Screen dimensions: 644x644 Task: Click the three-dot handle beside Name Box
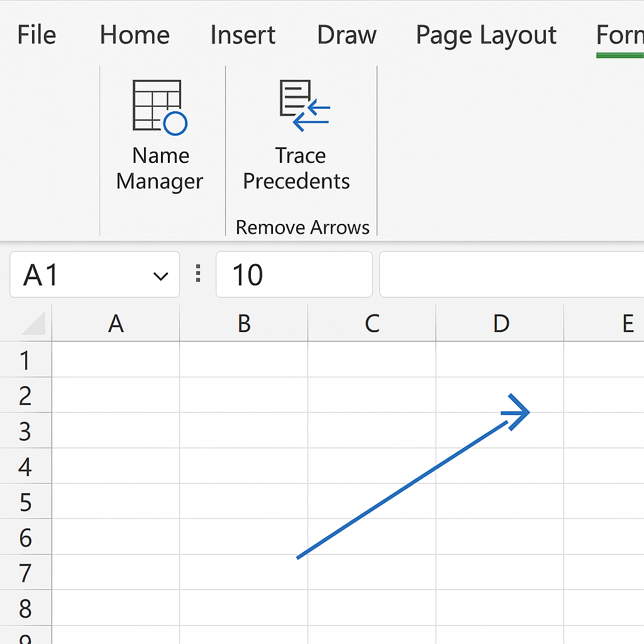click(199, 274)
